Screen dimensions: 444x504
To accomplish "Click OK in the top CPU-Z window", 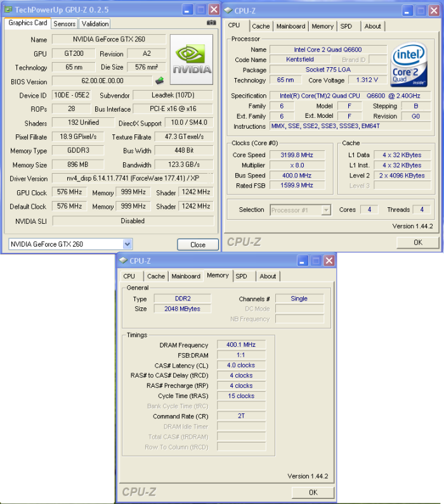I will click(418, 243).
